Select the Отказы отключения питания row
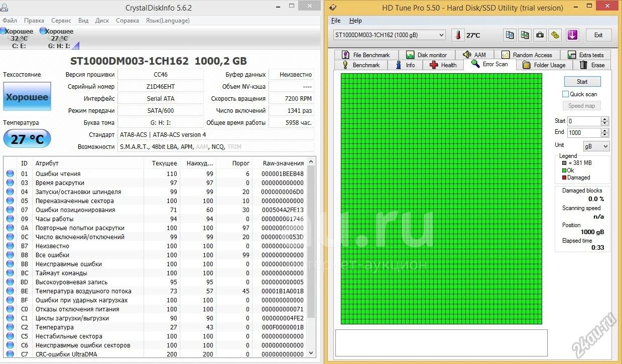This screenshot has width=622, height=364. 156,309
